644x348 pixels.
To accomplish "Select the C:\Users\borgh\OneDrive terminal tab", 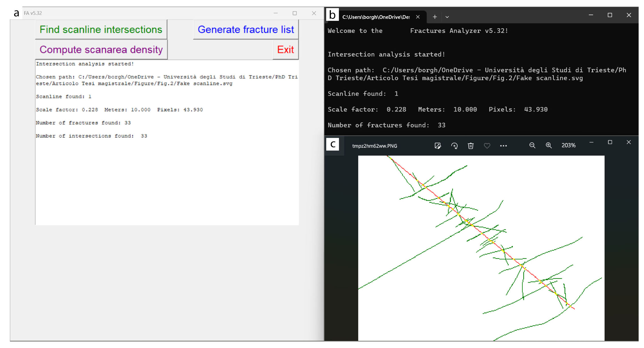I will tap(376, 17).
